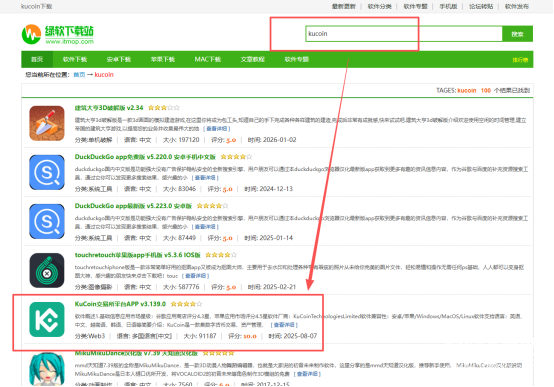Click the Web3 category of KuCoin
Image resolution: width=554 pixels, height=387 pixels.
(x=96, y=336)
